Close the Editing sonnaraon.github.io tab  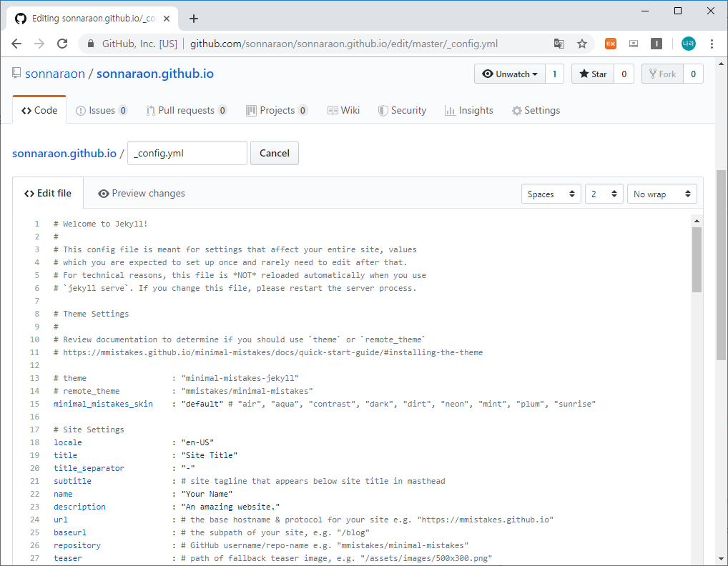(x=167, y=19)
